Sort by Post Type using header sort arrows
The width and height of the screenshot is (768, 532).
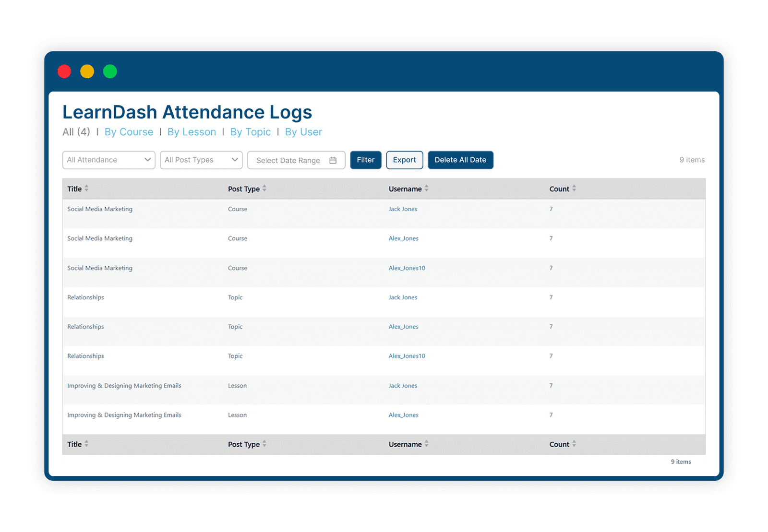(x=264, y=189)
